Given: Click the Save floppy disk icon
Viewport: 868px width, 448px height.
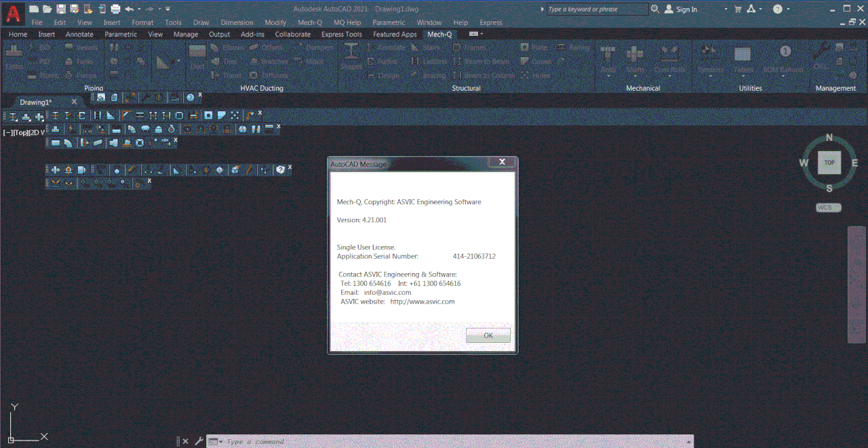Looking at the screenshot, I should click(x=61, y=9).
